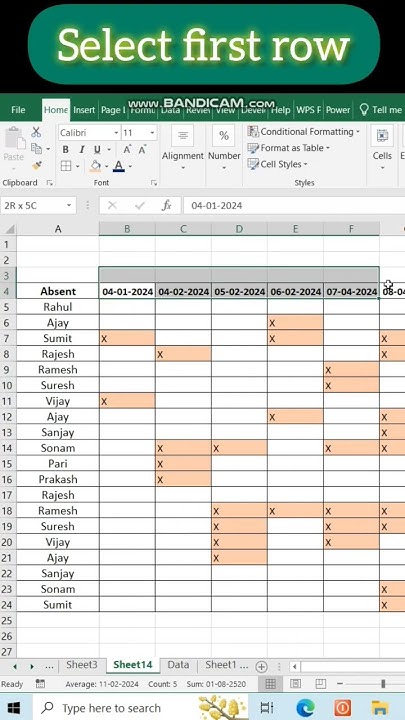
Task: Switch to Help ribbon tab
Action: click(281, 110)
